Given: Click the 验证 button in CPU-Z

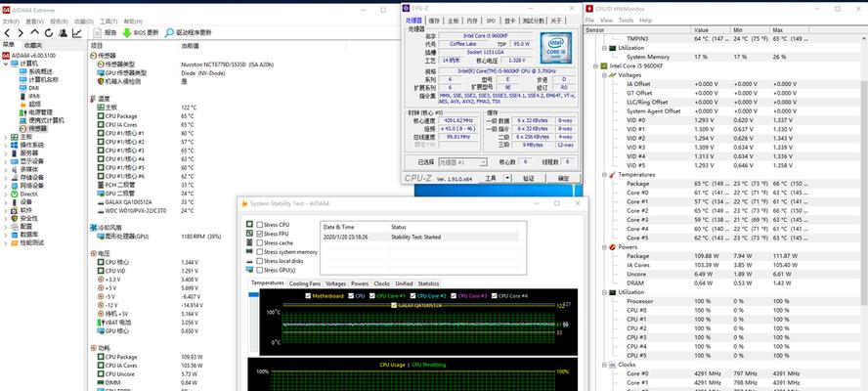Looking at the screenshot, I should coord(528,178).
